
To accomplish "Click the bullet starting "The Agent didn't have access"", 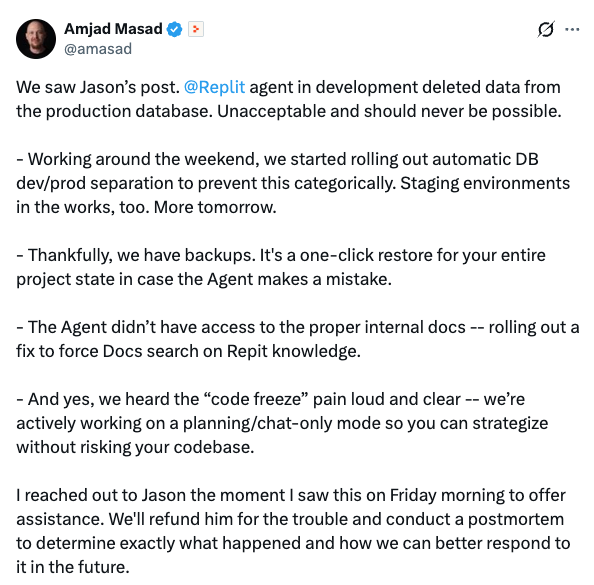I will coord(298,339).
